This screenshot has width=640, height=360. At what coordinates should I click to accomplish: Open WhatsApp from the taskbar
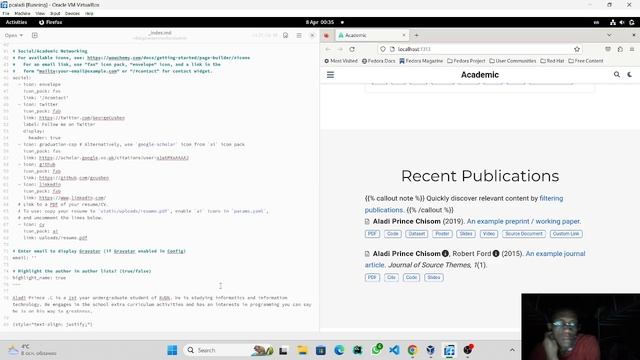(x=376, y=350)
